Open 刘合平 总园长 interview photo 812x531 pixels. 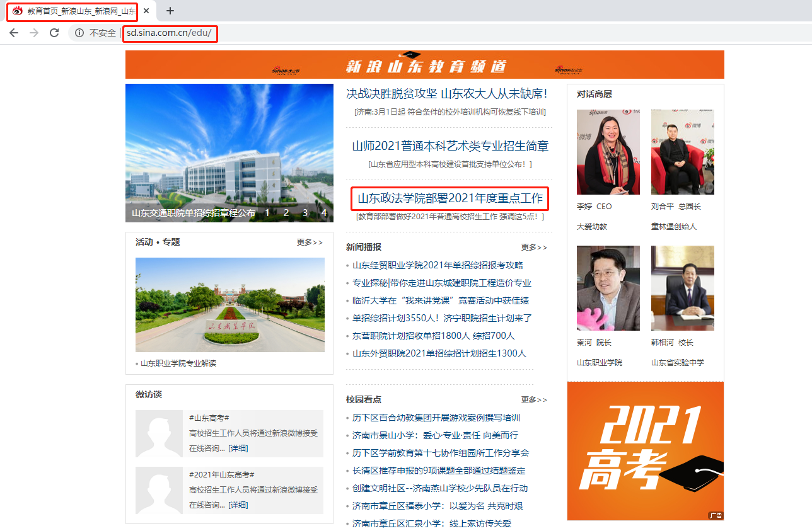pyautogui.click(x=683, y=152)
